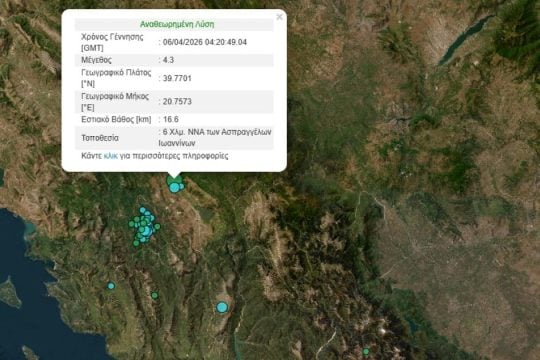The image size is (540, 360).
Task: Click the 'Γεωγραφικό Πλάτος [°N]' label
Action: click(x=116, y=78)
